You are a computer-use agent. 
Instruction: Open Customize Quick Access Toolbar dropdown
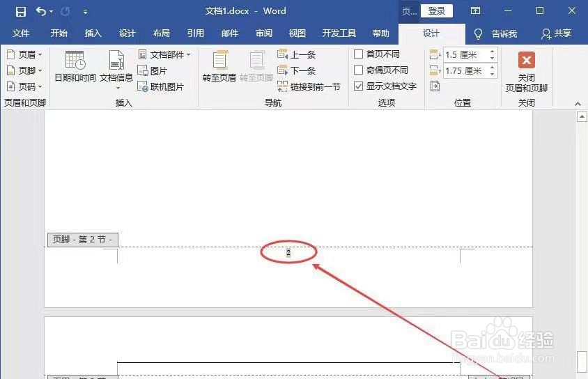tap(85, 12)
